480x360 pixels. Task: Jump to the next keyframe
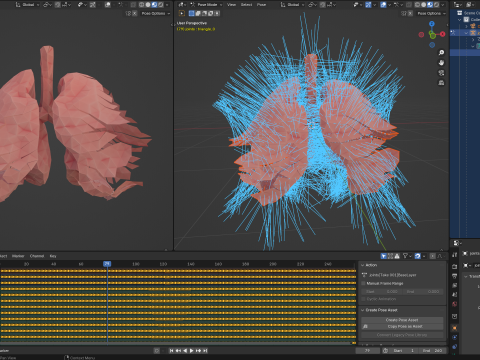point(198,351)
